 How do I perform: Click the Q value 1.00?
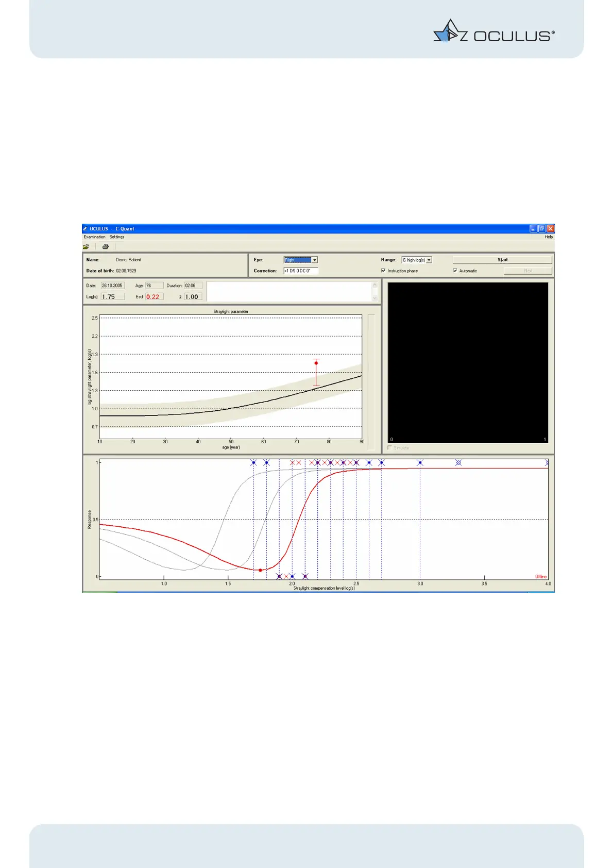point(193,297)
